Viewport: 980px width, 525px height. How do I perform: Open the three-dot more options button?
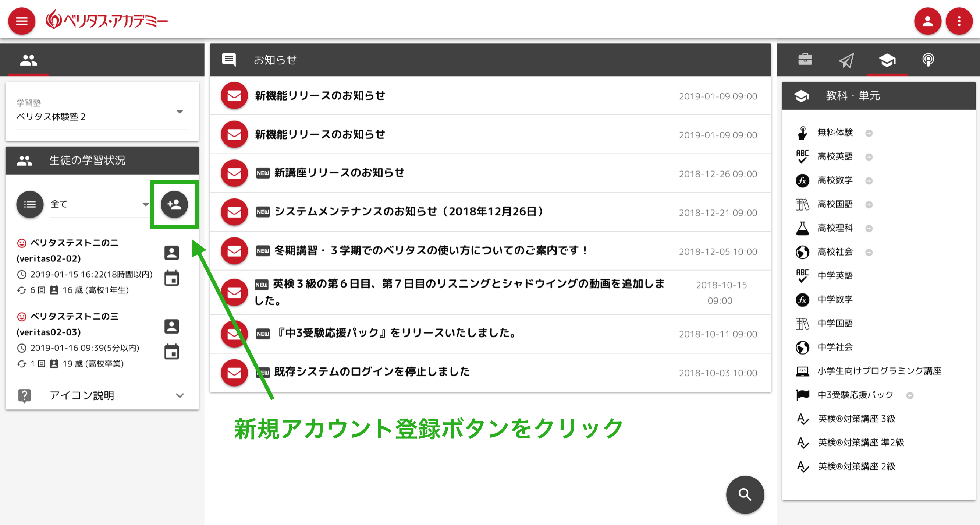point(959,21)
